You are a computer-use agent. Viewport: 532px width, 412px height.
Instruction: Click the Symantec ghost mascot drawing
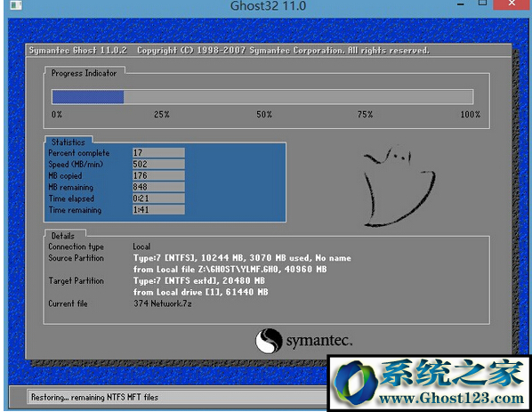coord(399,186)
